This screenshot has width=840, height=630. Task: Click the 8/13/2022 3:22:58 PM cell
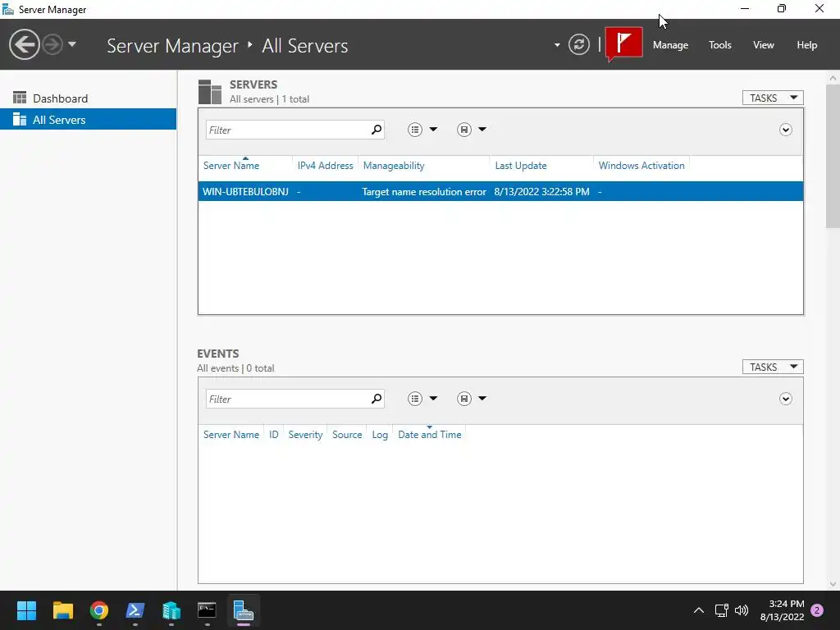click(541, 192)
